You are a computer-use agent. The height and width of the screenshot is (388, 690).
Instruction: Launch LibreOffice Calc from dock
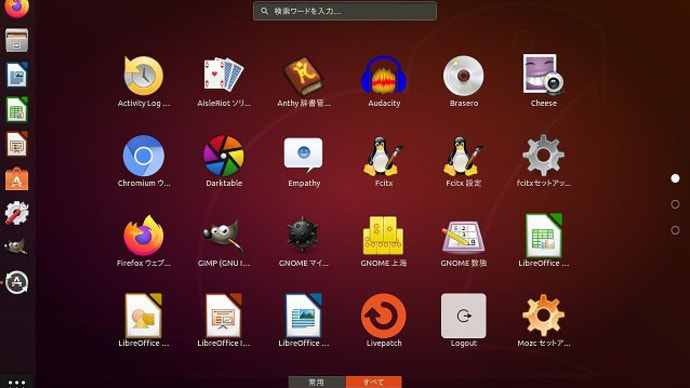tap(17, 110)
